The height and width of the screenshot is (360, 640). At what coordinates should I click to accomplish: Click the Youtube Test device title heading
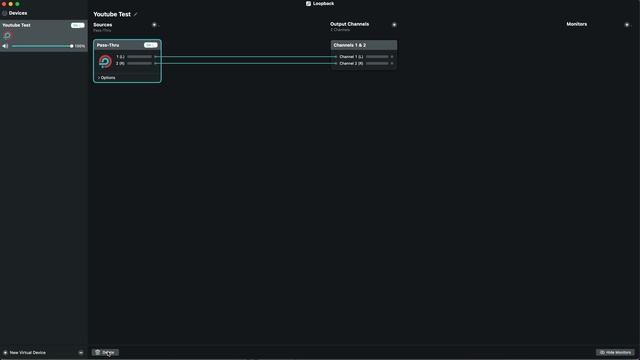pyautogui.click(x=112, y=14)
